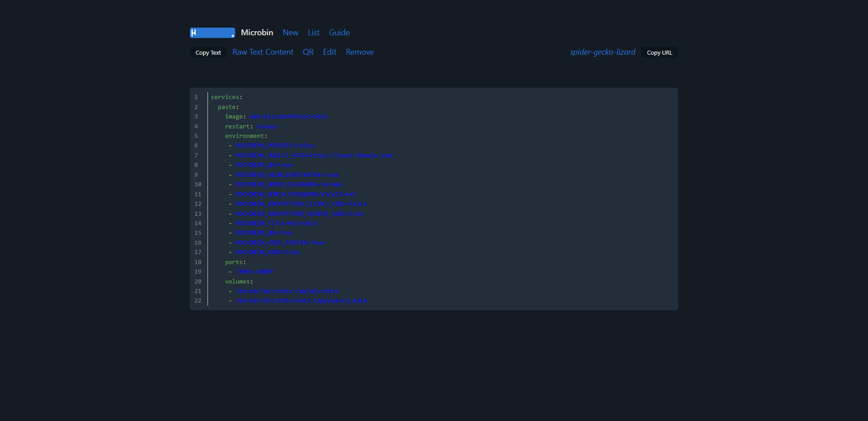The width and height of the screenshot is (868, 421).
Task: Click the Microbin logo image
Action: (x=212, y=33)
